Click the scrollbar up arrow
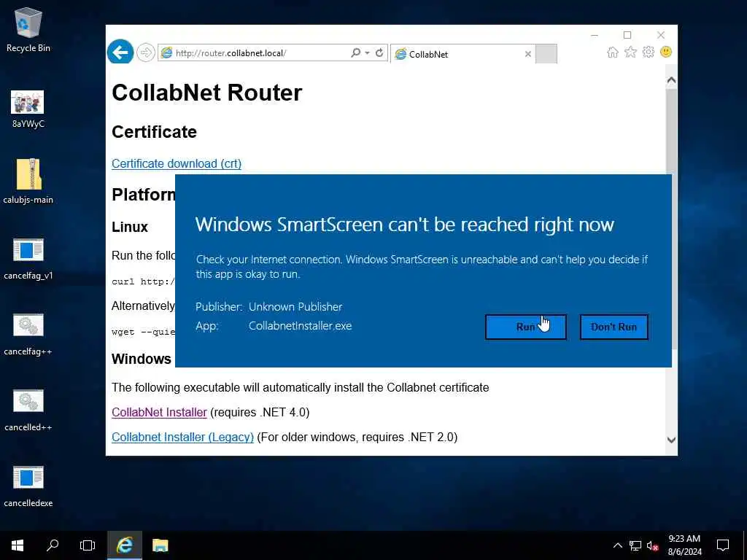This screenshot has width=747, height=560. coord(671,80)
